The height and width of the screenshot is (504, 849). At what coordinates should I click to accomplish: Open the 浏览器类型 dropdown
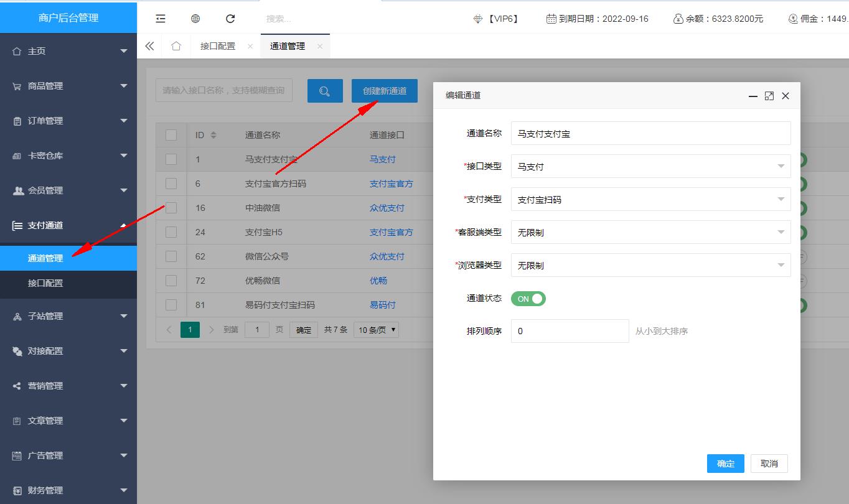[650, 265]
